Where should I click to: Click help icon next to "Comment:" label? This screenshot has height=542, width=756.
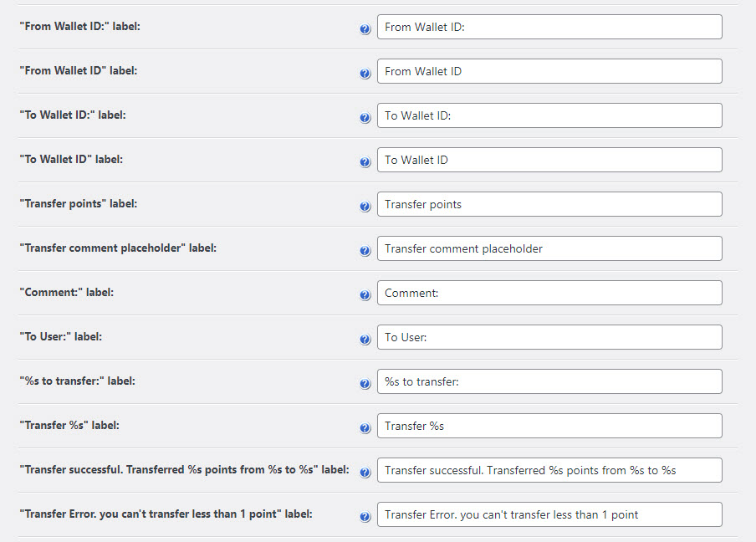tap(365, 295)
